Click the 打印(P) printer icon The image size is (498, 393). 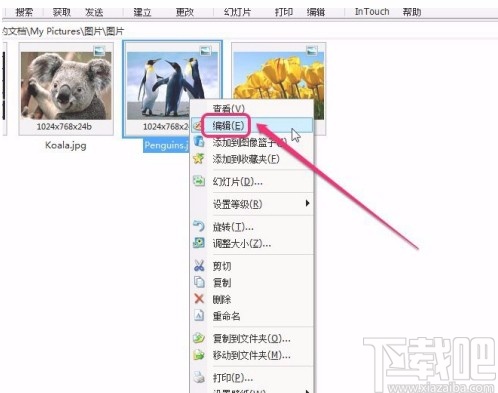click(199, 377)
